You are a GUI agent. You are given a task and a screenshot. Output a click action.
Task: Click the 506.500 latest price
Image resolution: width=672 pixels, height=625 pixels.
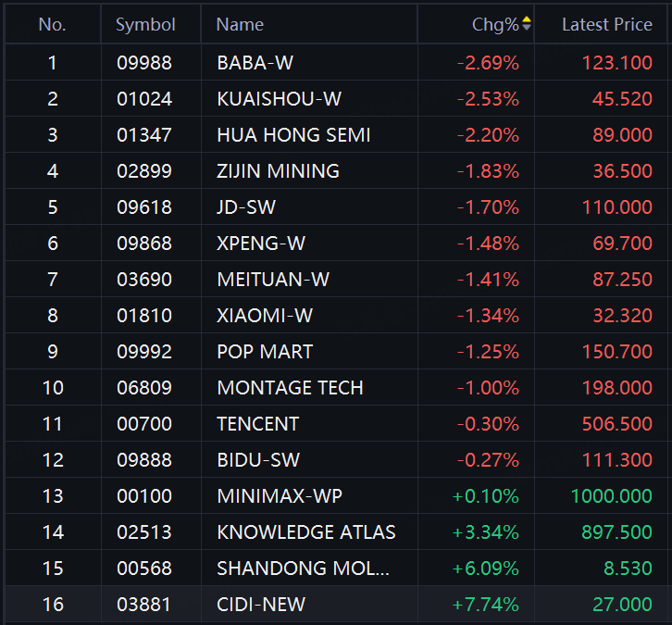(x=617, y=424)
